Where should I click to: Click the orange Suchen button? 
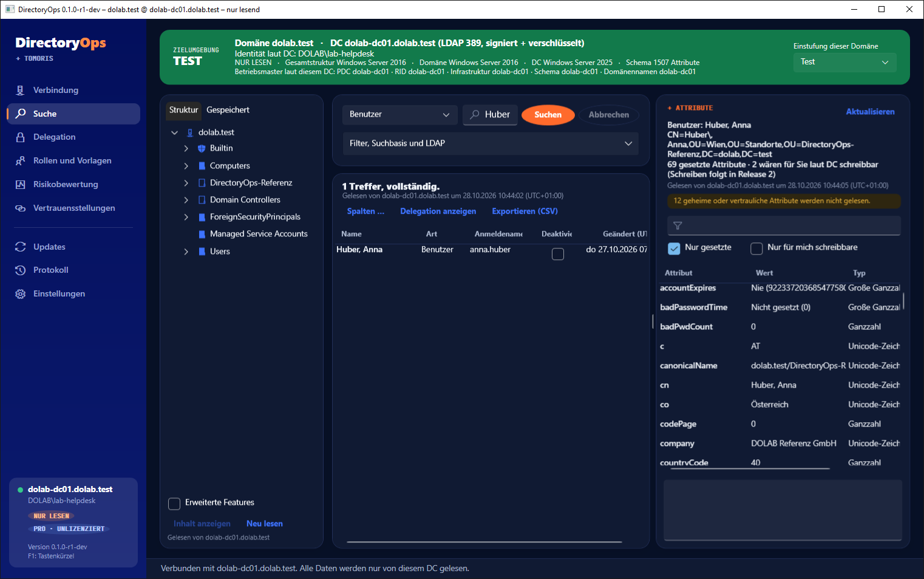pos(548,115)
